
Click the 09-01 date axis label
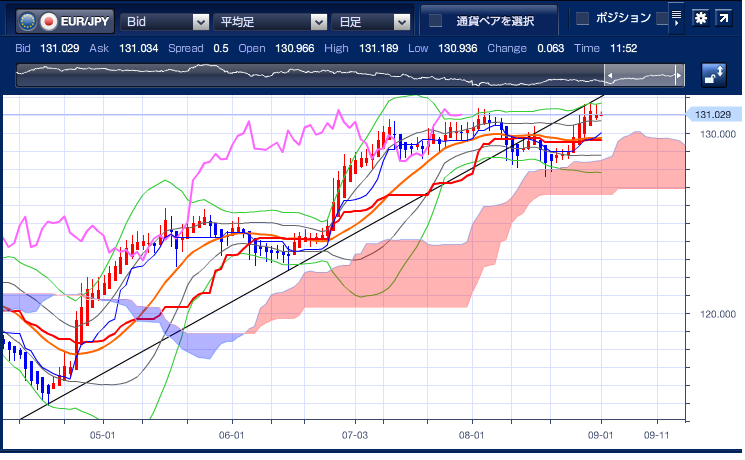pyautogui.click(x=601, y=435)
